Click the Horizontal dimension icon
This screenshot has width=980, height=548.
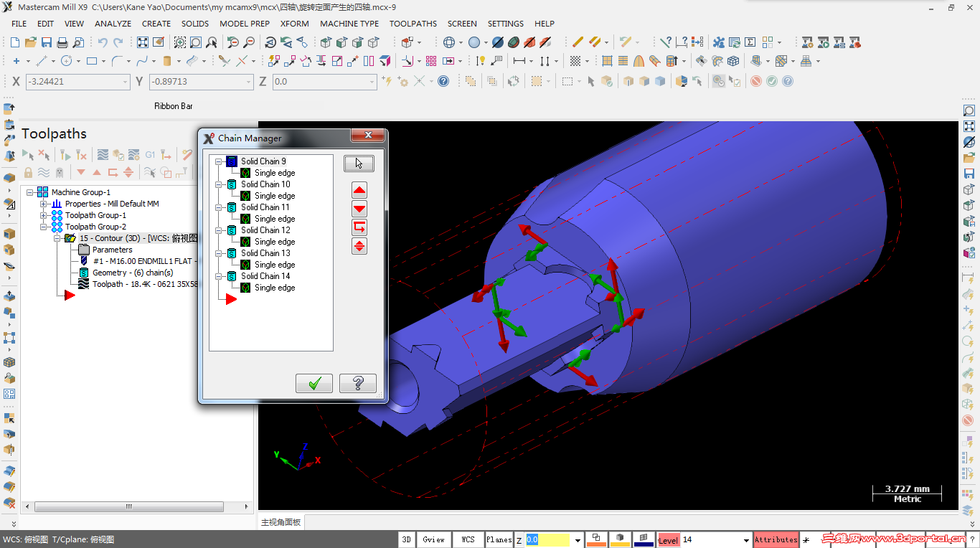point(520,61)
